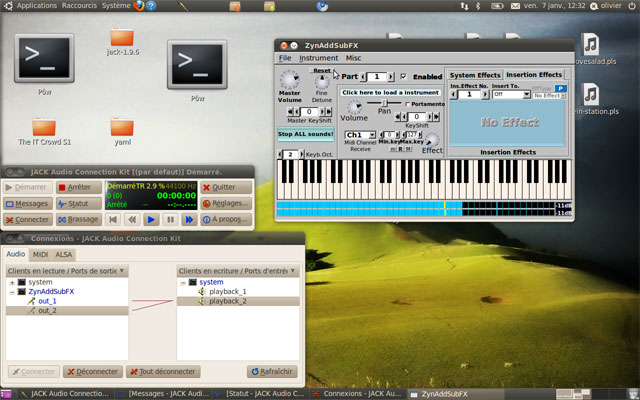The image size is (640, 400).
Task: Turn the Master Volume knob
Action: 289,79
